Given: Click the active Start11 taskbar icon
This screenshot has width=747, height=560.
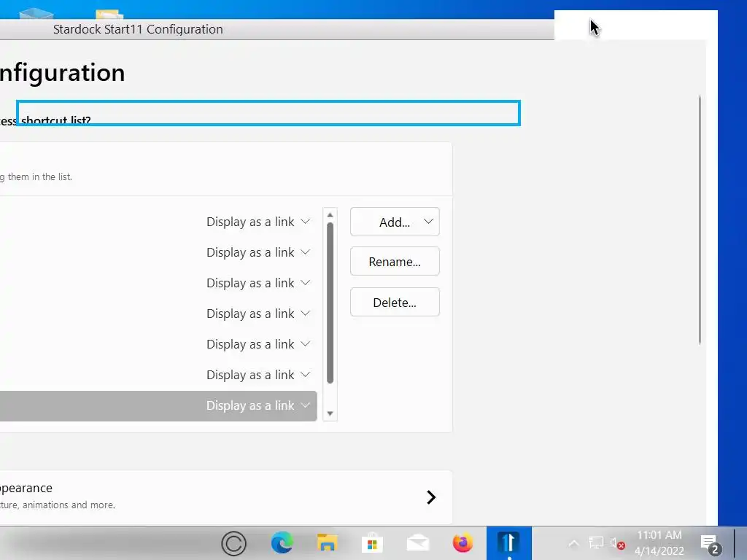Looking at the screenshot, I should 508,542.
